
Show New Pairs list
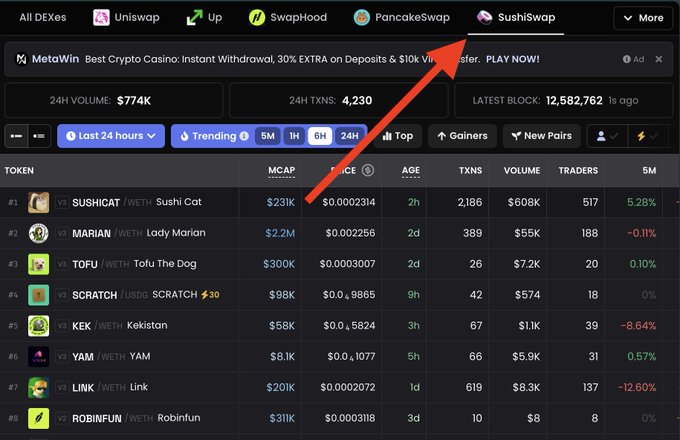click(542, 136)
